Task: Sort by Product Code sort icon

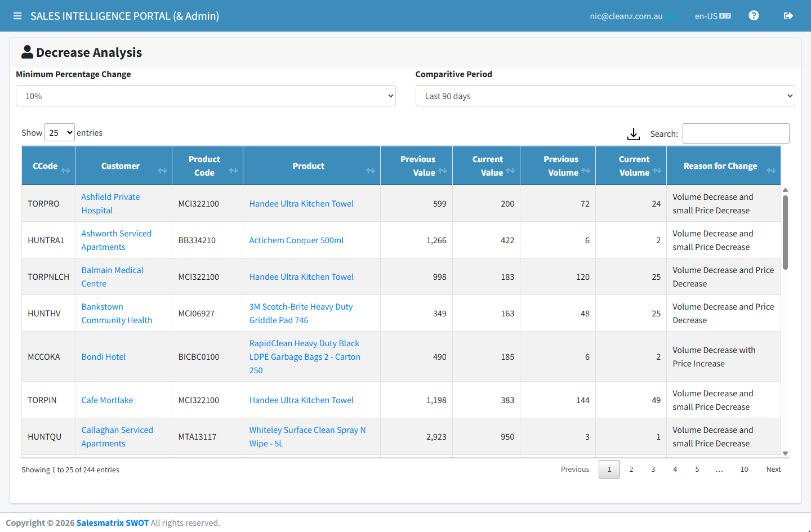Action: [x=234, y=171]
